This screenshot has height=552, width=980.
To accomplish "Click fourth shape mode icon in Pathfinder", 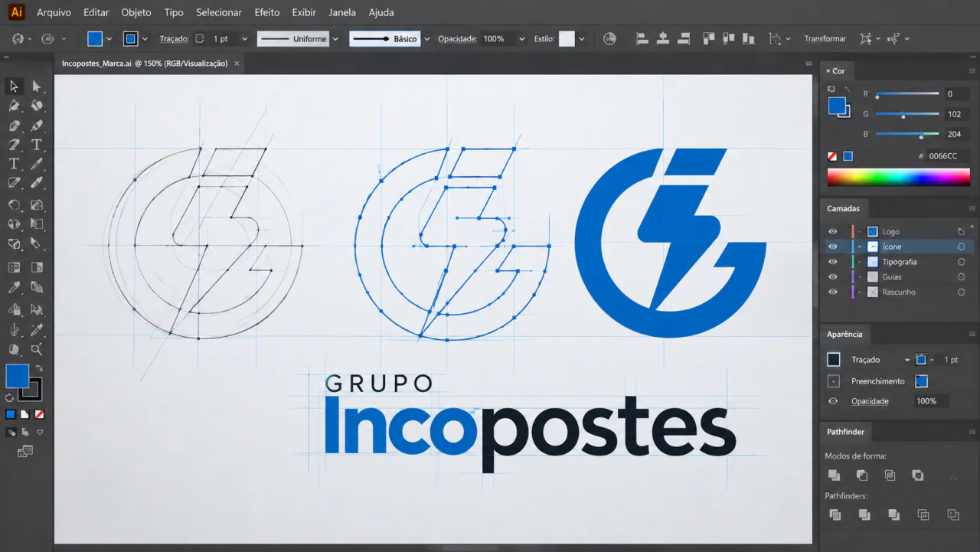I will coord(918,475).
